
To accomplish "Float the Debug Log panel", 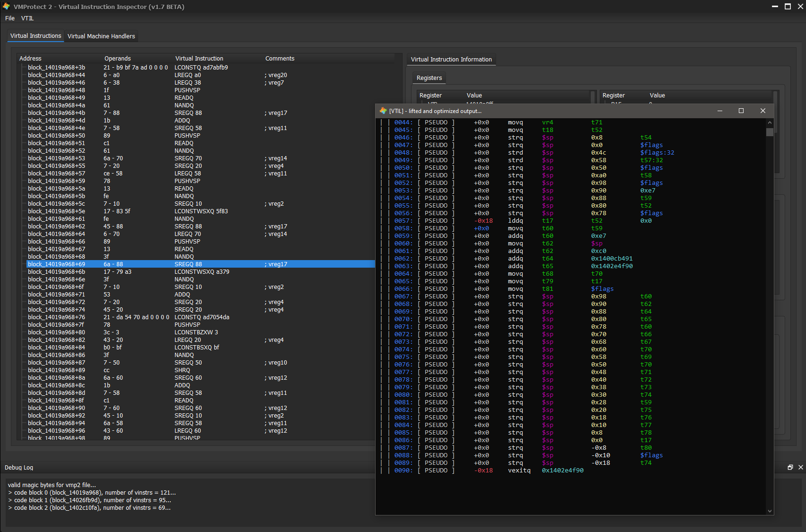I will (790, 467).
